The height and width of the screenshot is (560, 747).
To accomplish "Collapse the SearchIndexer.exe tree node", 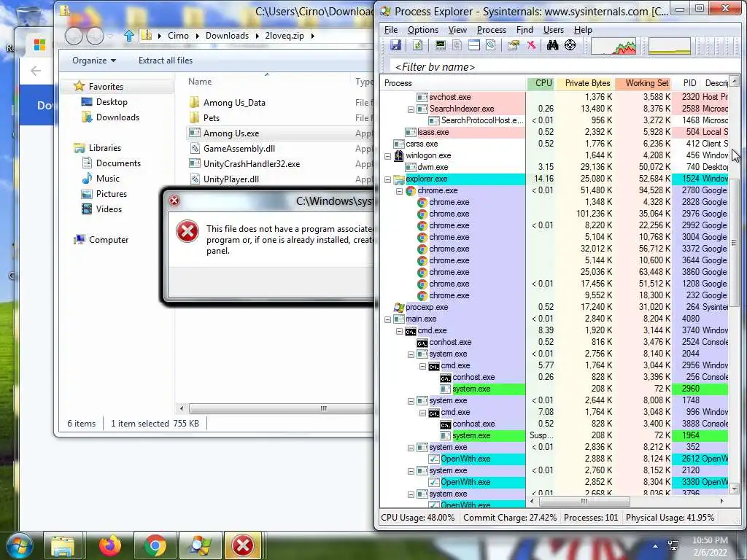I will pos(411,109).
